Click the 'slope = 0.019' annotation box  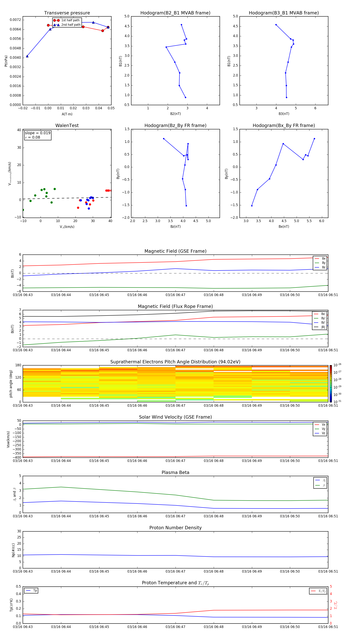tap(38, 135)
